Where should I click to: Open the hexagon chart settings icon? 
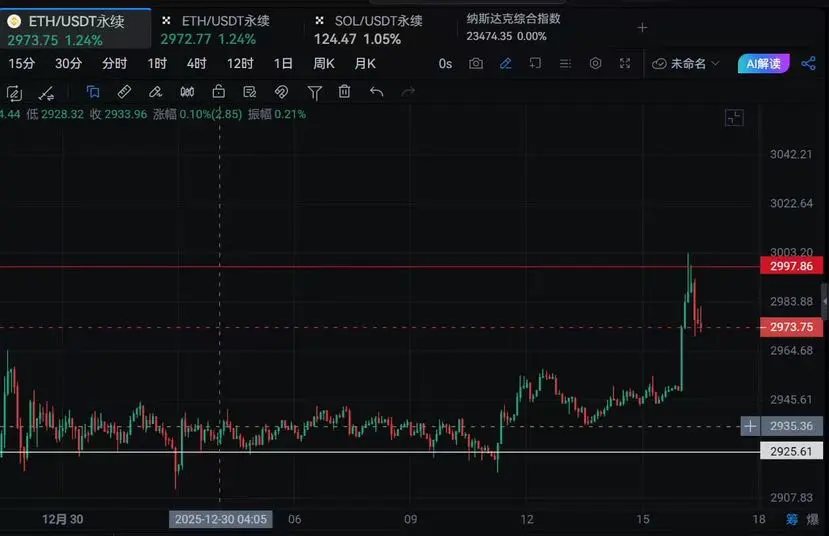tap(595, 63)
